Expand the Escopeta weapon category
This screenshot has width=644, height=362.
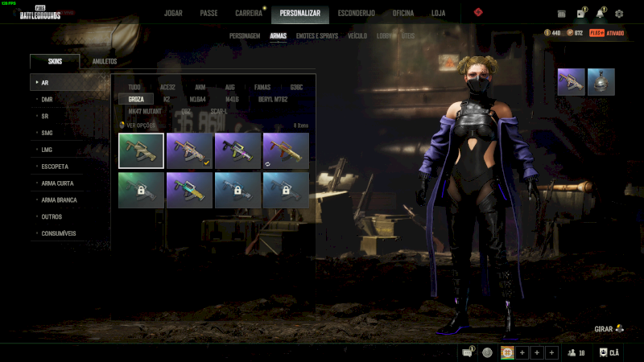(56, 167)
